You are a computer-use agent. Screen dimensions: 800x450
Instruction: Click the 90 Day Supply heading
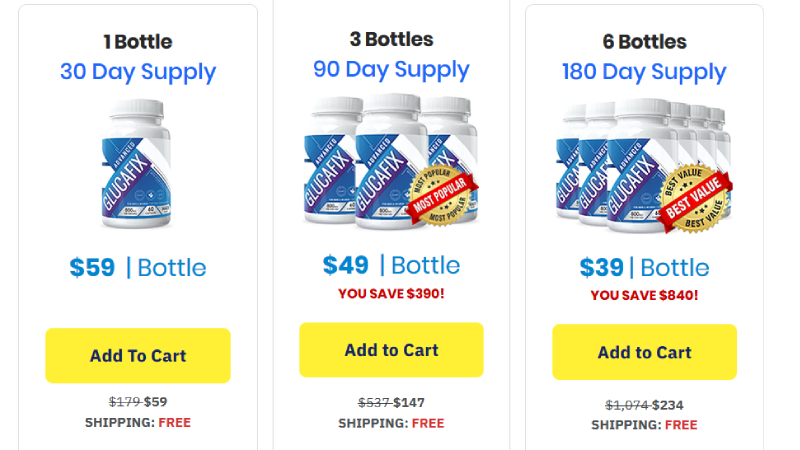(391, 69)
